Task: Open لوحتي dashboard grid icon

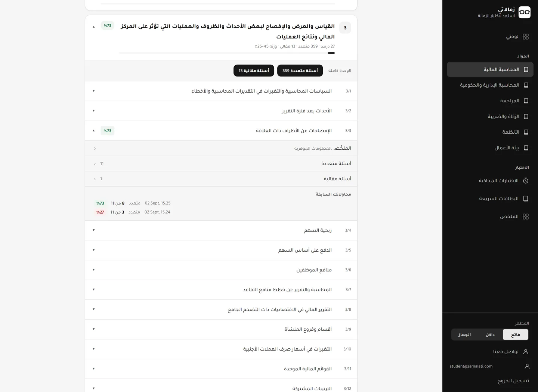Action: point(526,37)
